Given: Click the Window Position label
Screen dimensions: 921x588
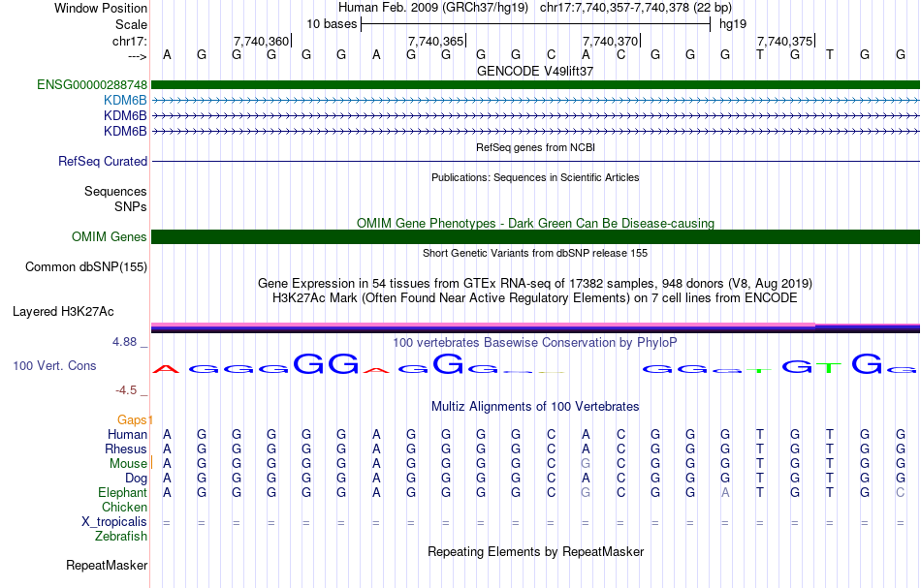Looking at the screenshot, I should 101,8.
